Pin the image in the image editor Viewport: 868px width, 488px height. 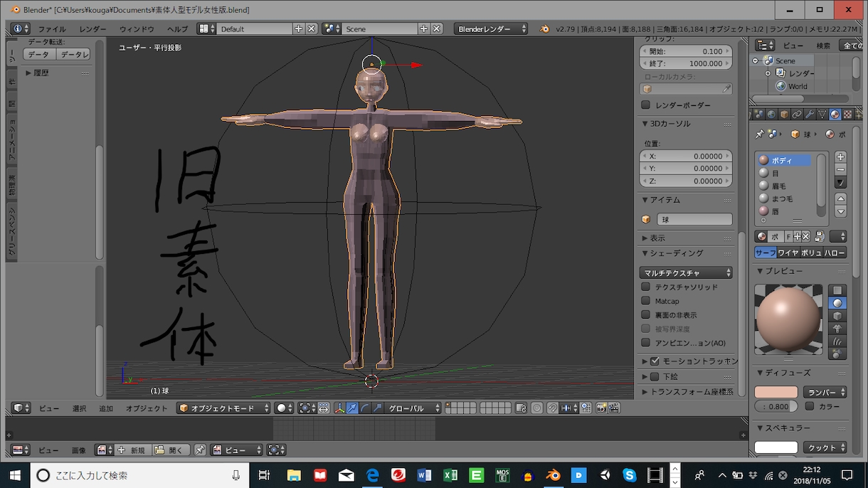[200, 450]
